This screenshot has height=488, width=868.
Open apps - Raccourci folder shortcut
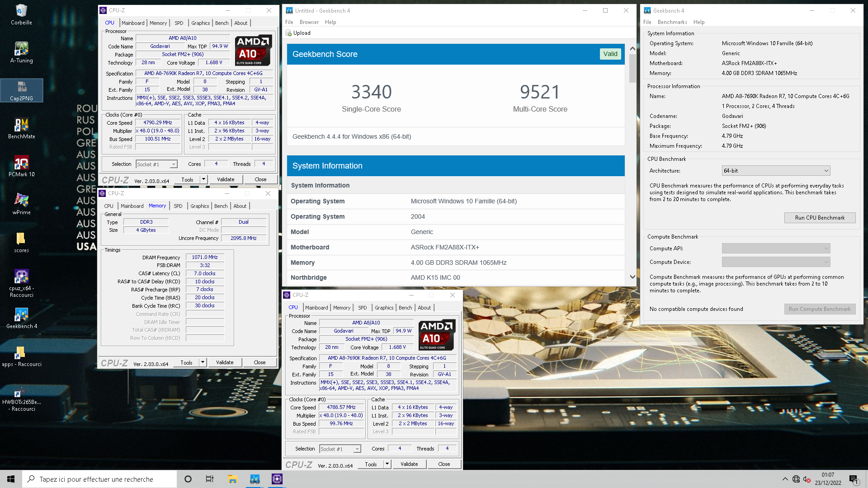tap(21, 356)
